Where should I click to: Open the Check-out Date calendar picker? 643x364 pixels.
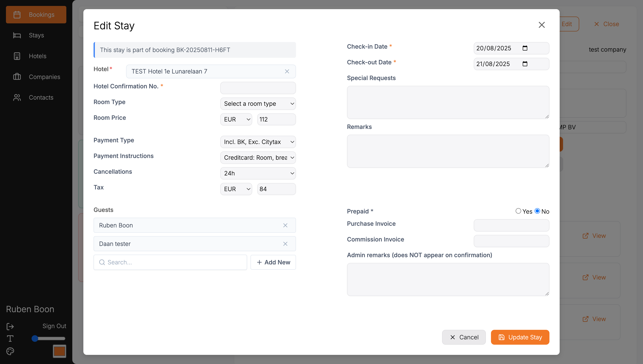tap(525, 64)
